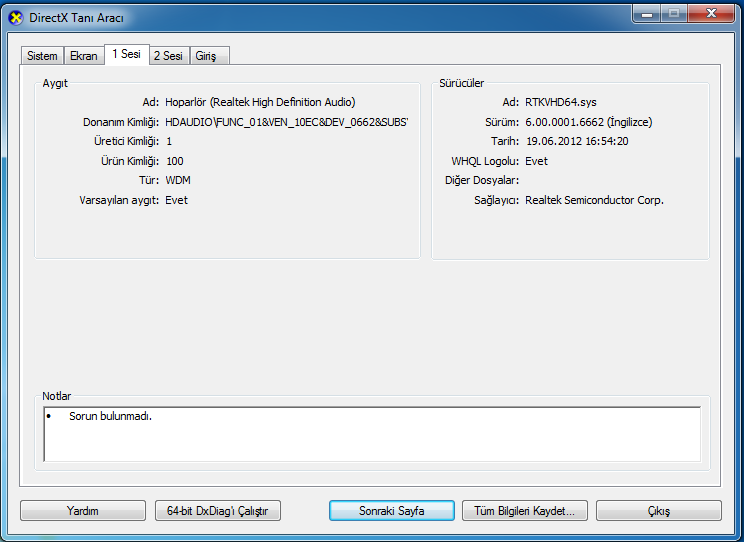Click the DirectX icon in the title bar

coord(15,16)
